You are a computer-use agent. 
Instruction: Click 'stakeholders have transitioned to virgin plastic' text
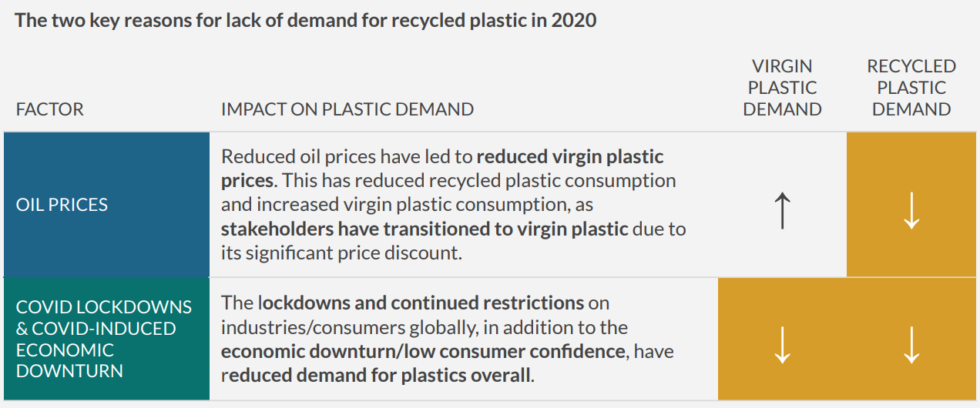click(x=425, y=229)
